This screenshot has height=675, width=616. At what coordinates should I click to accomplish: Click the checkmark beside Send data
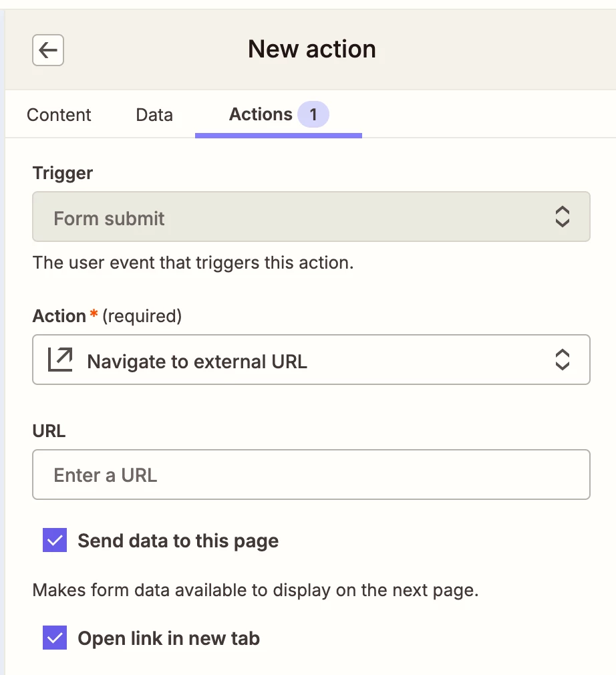[x=55, y=540]
